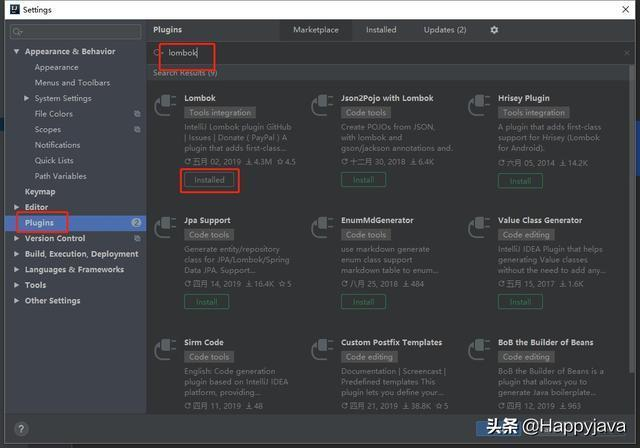640x448 pixels.
Task: Install the Jpa Support plugin
Action: pos(207,302)
